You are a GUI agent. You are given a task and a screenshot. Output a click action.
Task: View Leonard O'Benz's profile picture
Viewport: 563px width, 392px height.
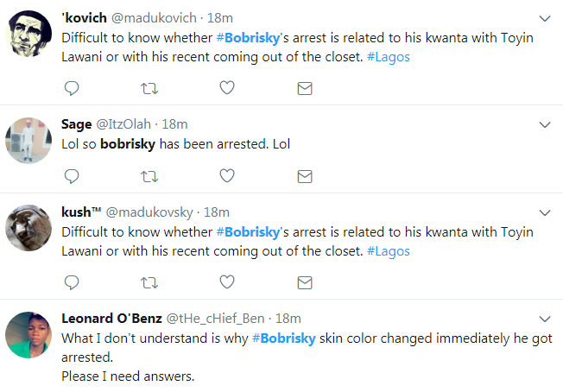click(30, 334)
